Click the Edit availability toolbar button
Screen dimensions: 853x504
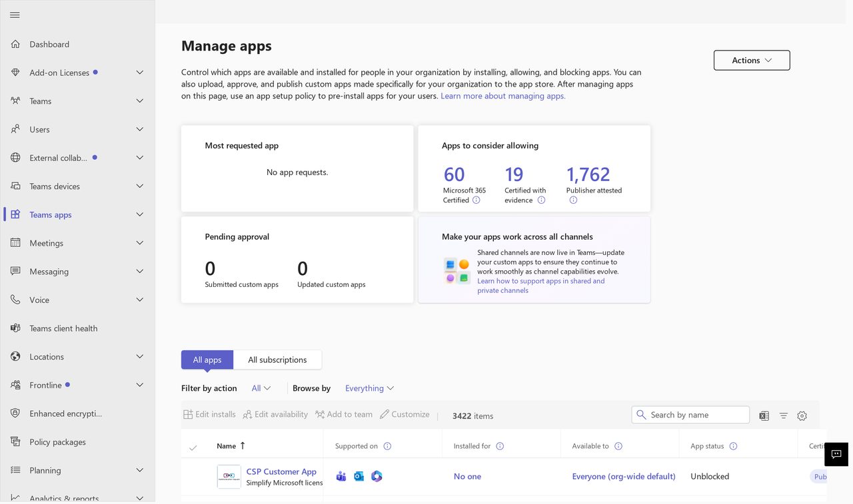click(275, 414)
